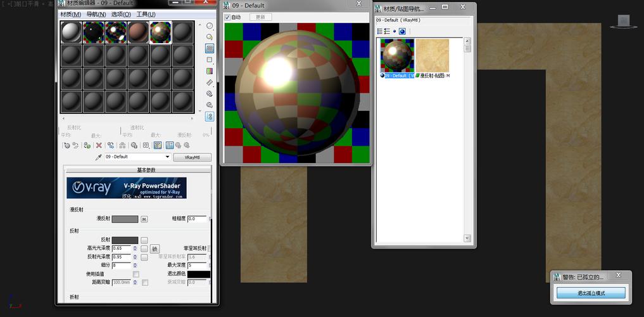Click the VRayMtl material type button
This screenshot has height=317, width=644.
click(x=193, y=157)
